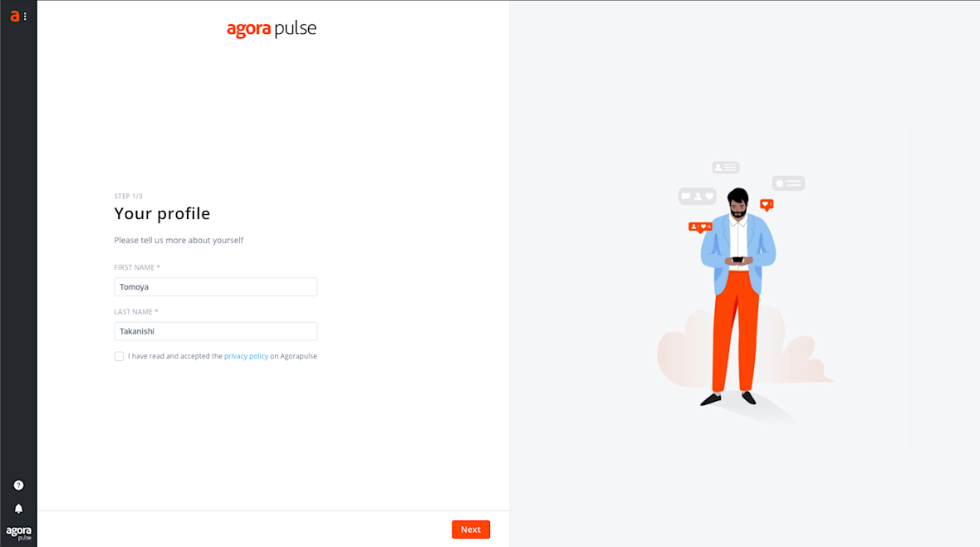Click the 'Your profile' heading
980x547 pixels.
pyautogui.click(x=162, y=213)
